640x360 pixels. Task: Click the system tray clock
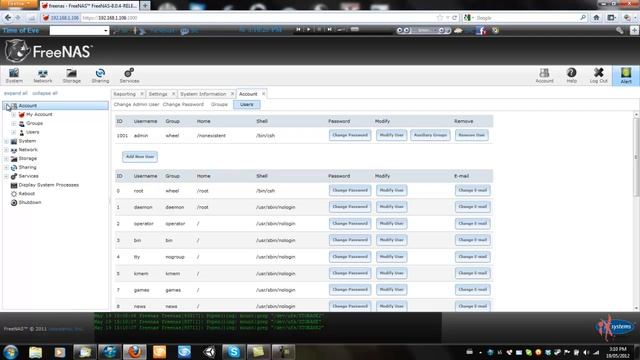coord(617,352)
